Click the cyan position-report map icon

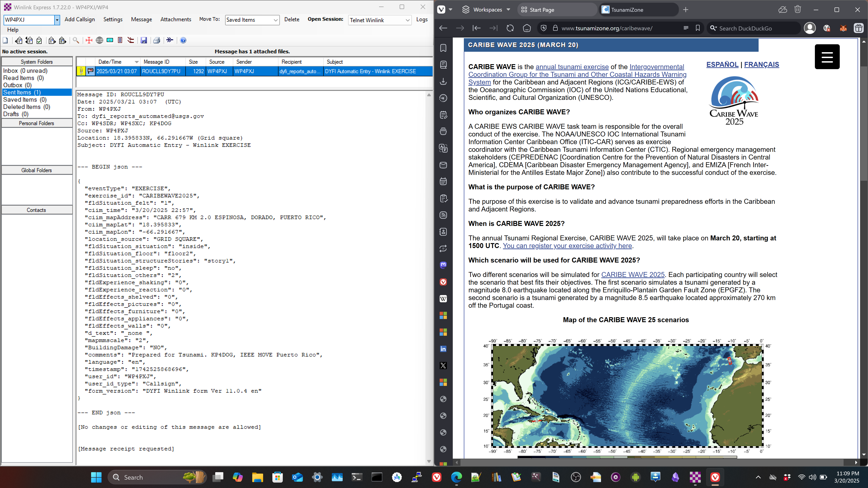tap(110, 40)
